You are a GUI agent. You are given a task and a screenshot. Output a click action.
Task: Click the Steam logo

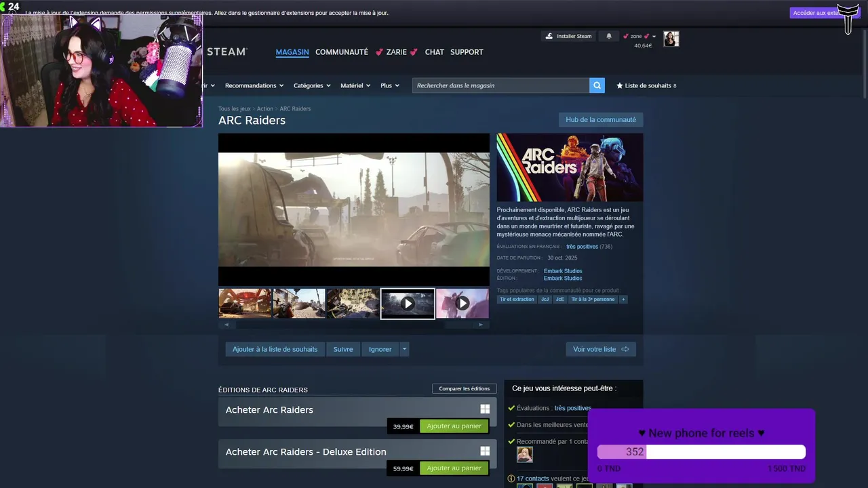tap(226, 52)
